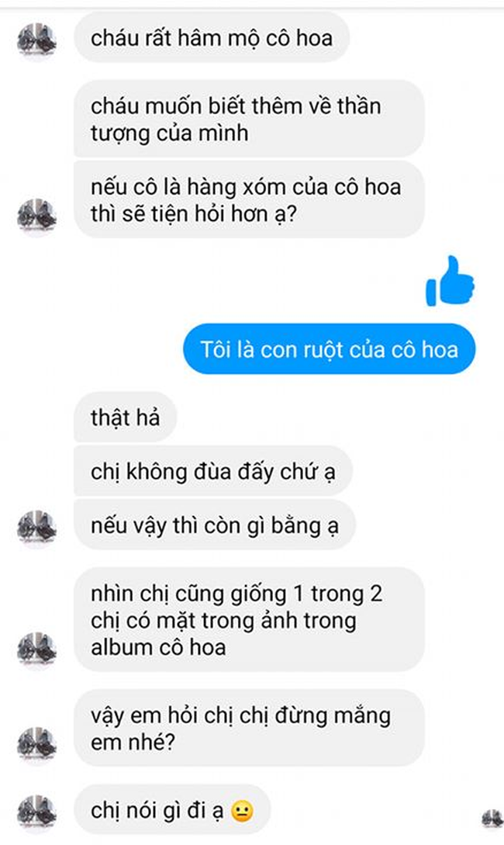Select the short 'thật hả' message bubble
The height and width of the screenshot is (845, 504).
click(125, 417)
